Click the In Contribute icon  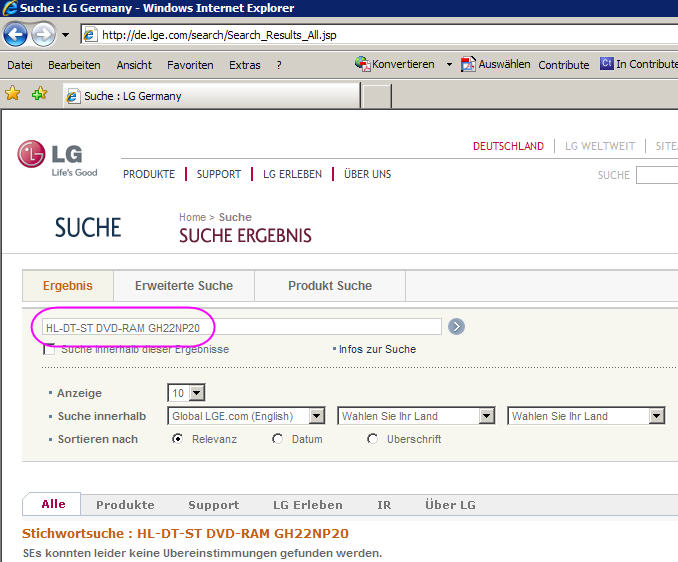[607, 64]
